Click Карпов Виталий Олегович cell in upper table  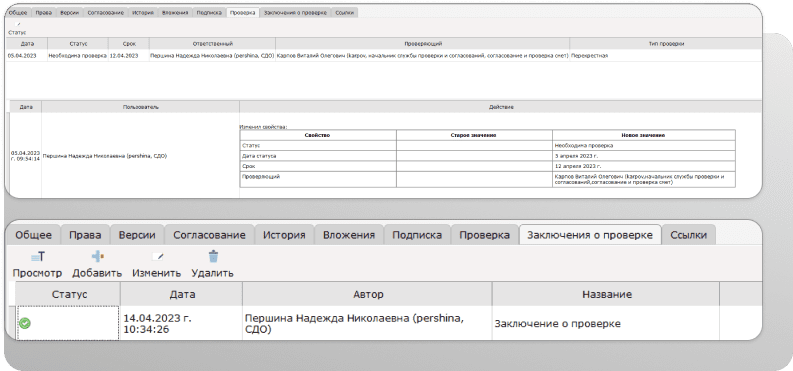click(423, 56)
